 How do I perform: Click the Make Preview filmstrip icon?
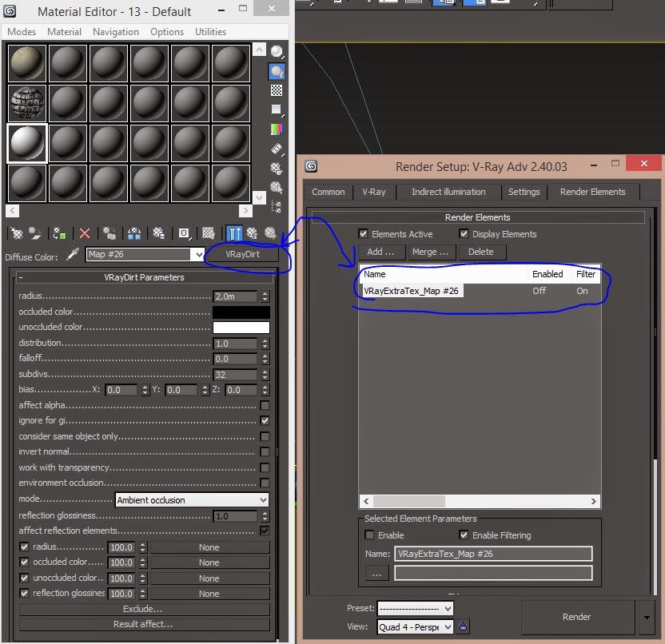pos(277,149)
